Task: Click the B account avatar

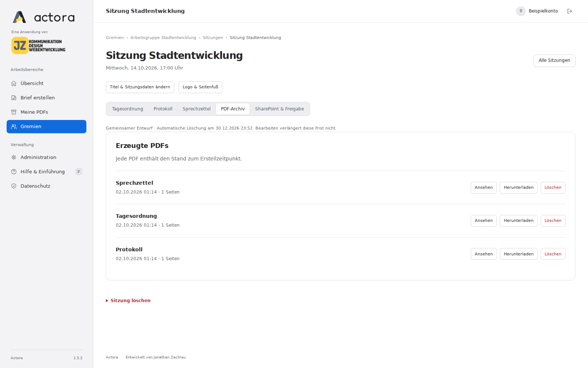Action: click(521, 11)
